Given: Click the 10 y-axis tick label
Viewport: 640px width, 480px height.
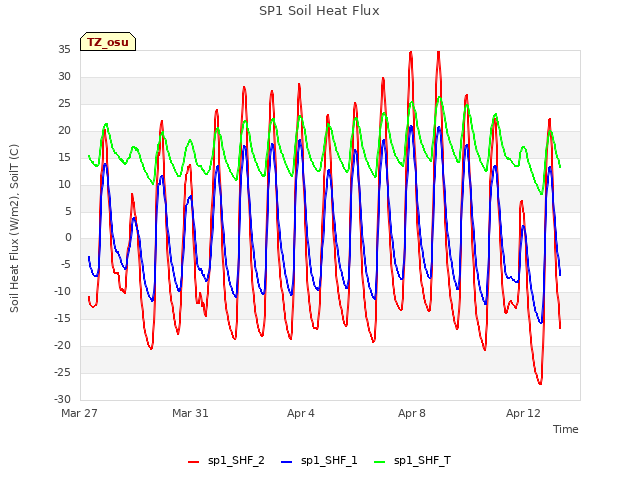Looking at the screenshot, I should click(x=64, y=184).
